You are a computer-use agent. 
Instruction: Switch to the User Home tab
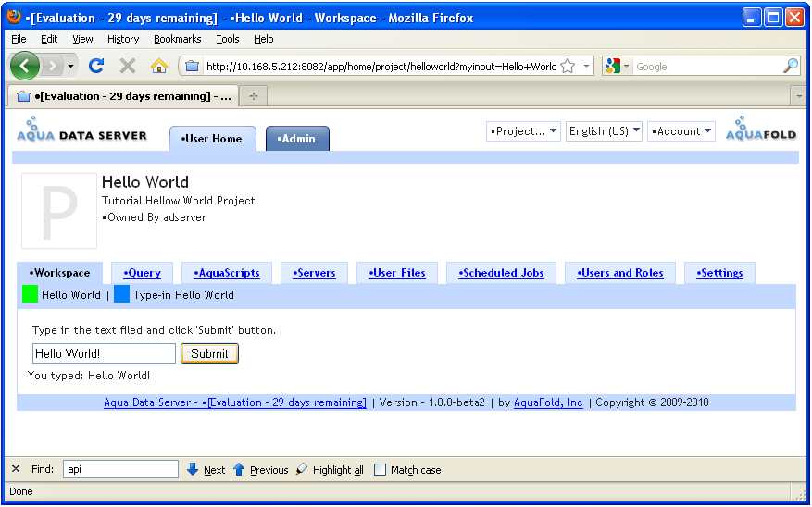[213, 139]
